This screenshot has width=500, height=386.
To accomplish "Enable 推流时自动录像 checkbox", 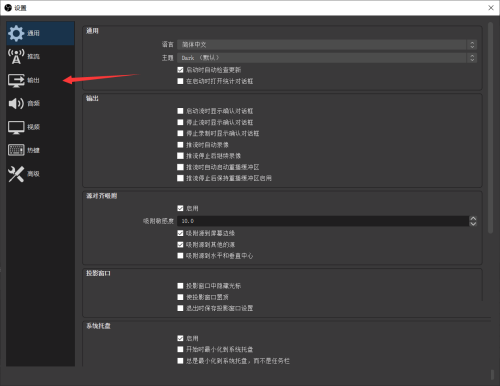I will (x=180, y=145).
